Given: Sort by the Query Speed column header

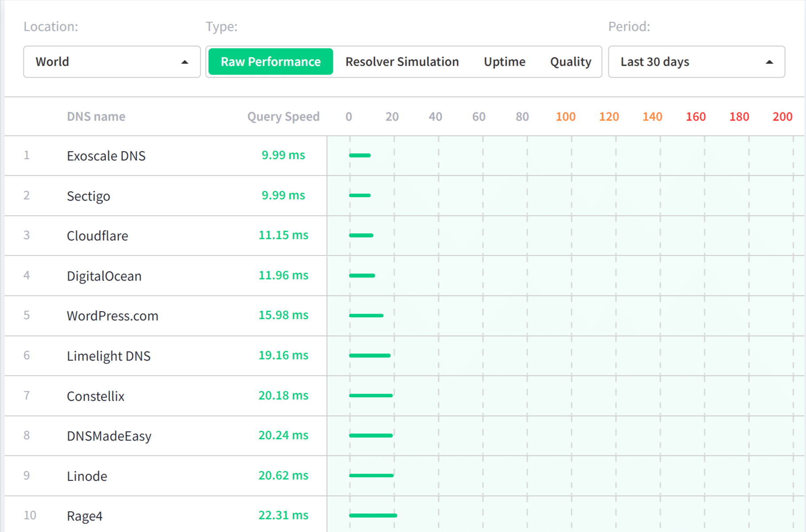Looking at the screenshot, I should click(283, 116).
